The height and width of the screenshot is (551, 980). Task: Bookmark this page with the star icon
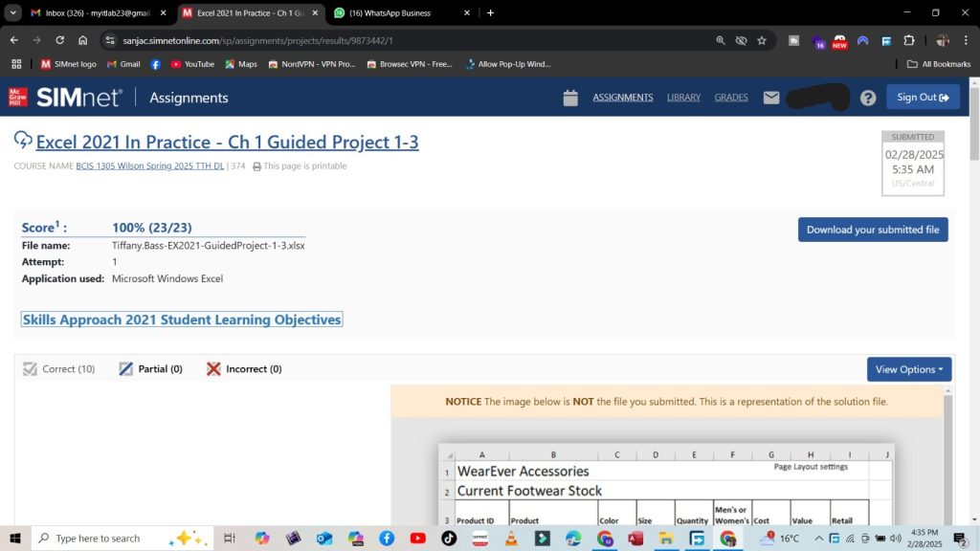pos(761,40)
